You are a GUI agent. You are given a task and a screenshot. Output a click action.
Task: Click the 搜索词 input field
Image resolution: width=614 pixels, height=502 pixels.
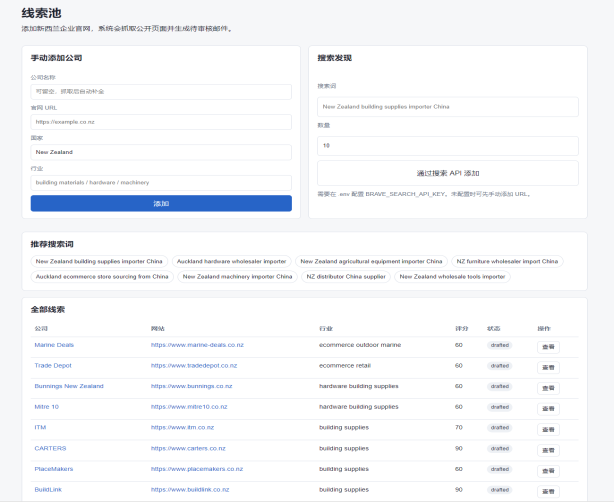click(x=448, y=107)
